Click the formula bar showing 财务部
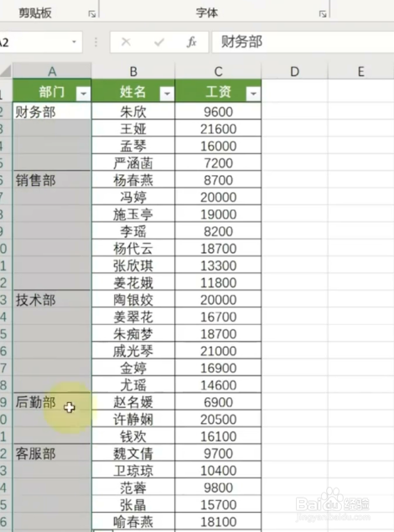394x532 pixels. coord(303,42)
